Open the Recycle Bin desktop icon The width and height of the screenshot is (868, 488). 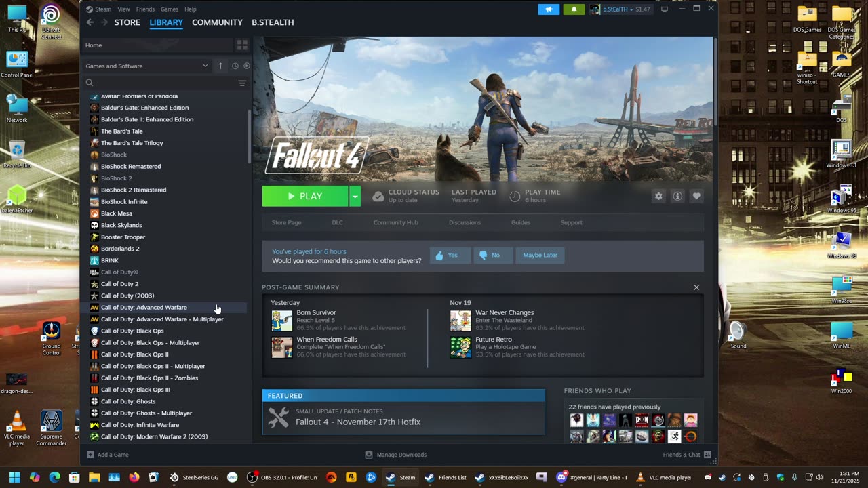point(17,154)
